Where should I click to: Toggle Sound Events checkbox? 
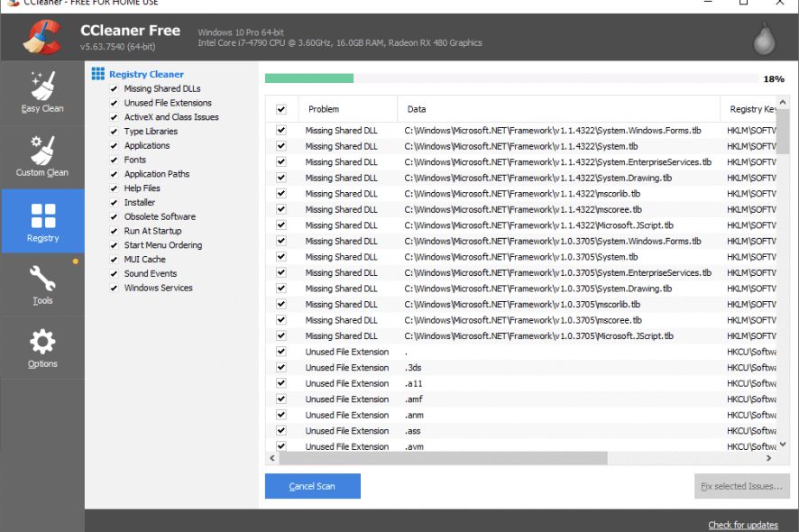[115, 274]
